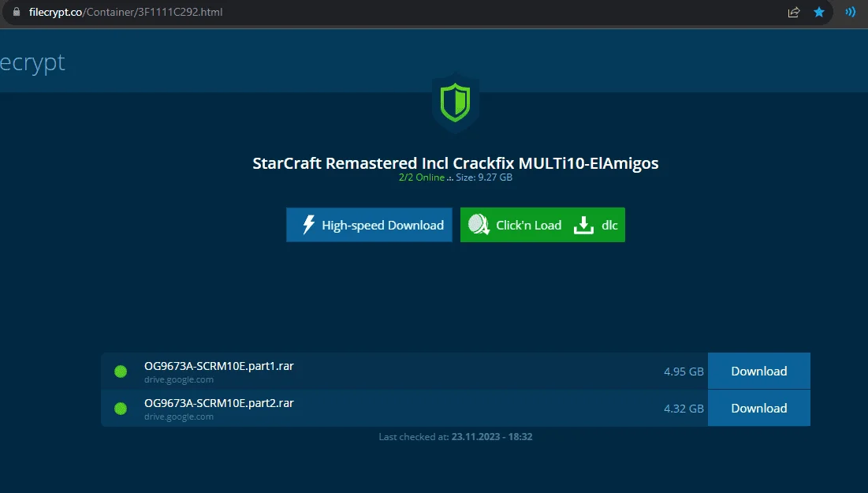Click green status dot for part1.rar
The width and height of the screenshot is (868, 493).
[x=121, y=372]
